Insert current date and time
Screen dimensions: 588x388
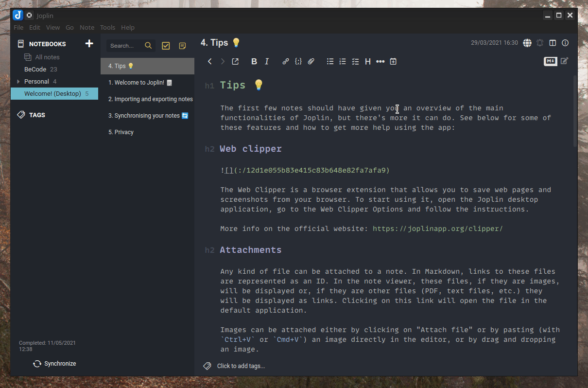point(393,61)
